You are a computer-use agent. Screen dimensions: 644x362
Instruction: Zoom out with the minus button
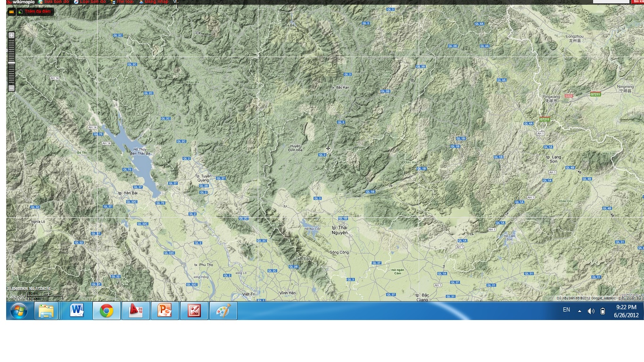tap(11, 88)
